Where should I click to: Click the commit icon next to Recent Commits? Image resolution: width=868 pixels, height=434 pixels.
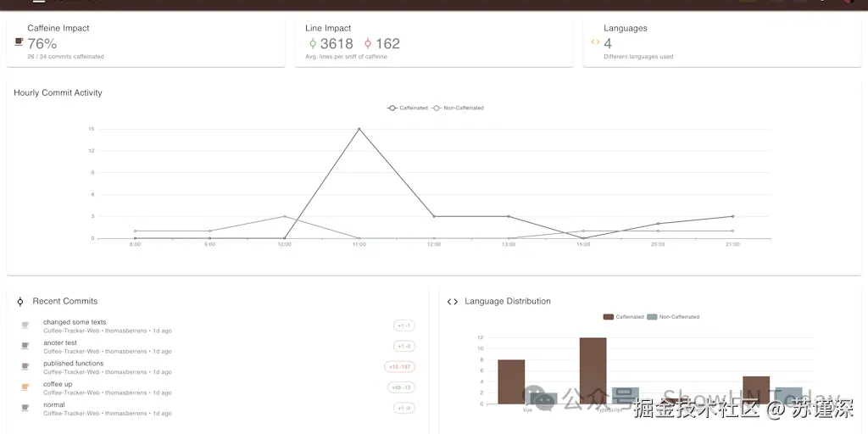(x=20, y=302)
